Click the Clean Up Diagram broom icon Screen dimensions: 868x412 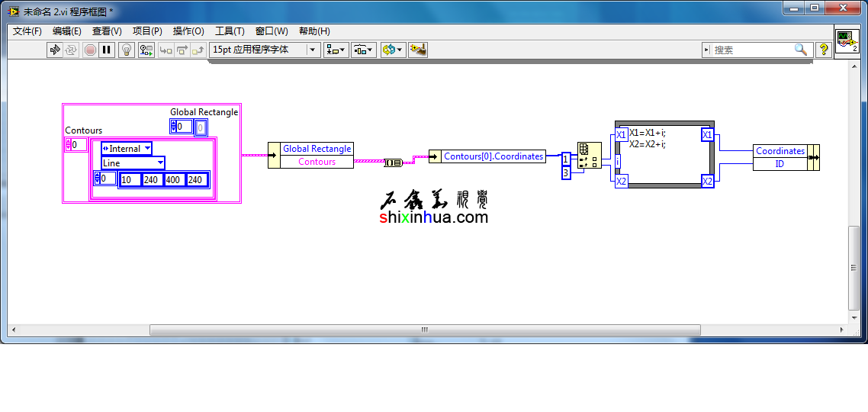coord(417,50)
